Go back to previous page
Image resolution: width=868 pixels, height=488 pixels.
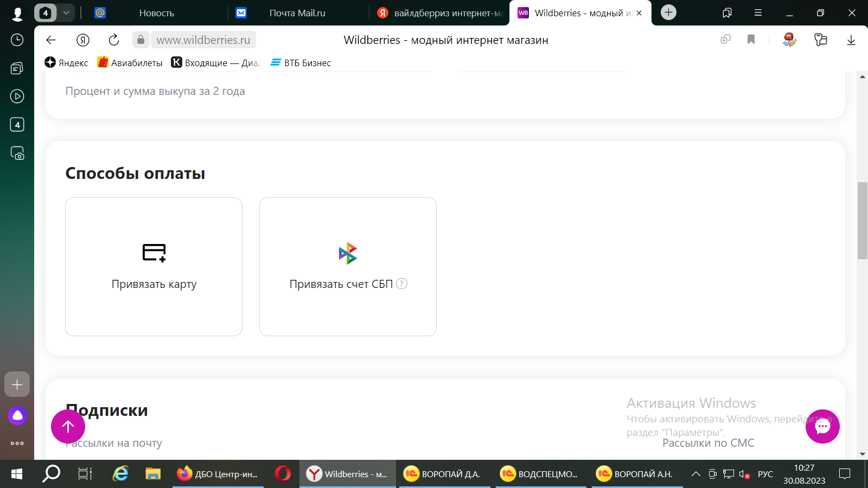click(51, 40)
